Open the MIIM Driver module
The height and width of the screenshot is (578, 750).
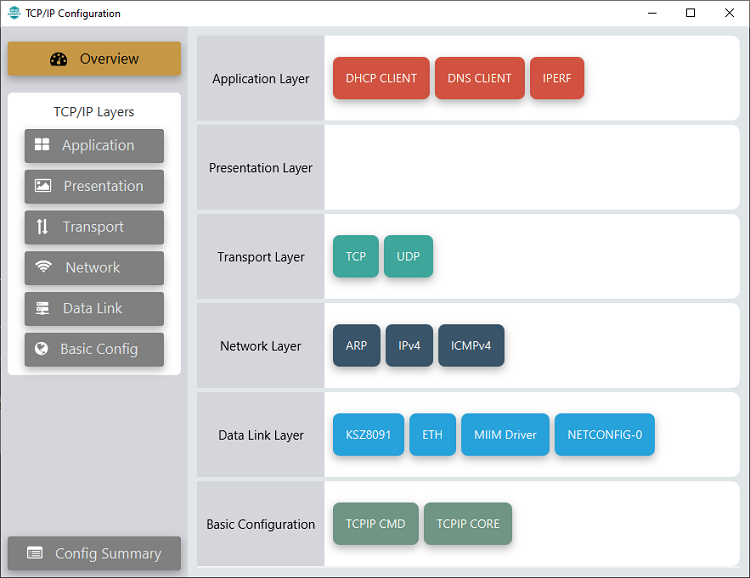pyautogui.click(x=505, y=435)
